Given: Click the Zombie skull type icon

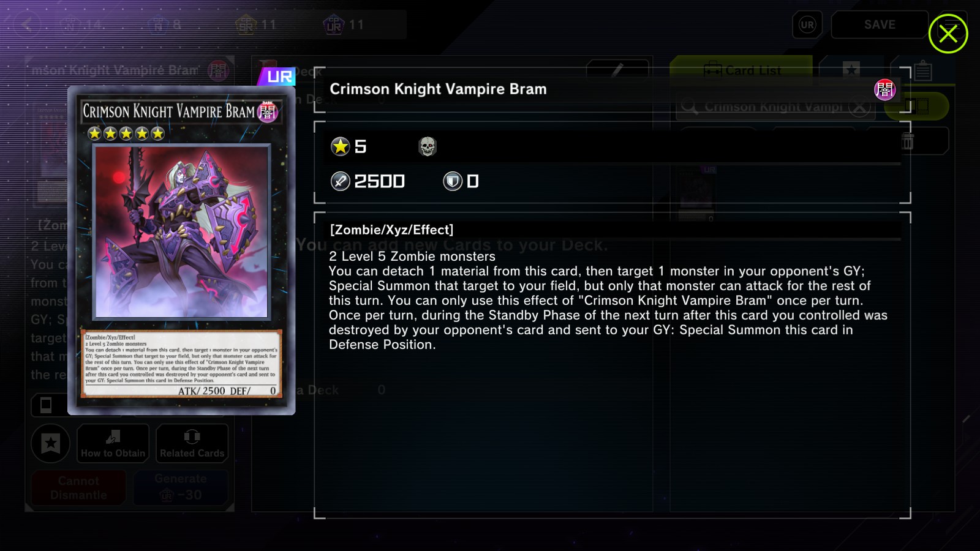Looking at the screenshot, I should (427, 146).
